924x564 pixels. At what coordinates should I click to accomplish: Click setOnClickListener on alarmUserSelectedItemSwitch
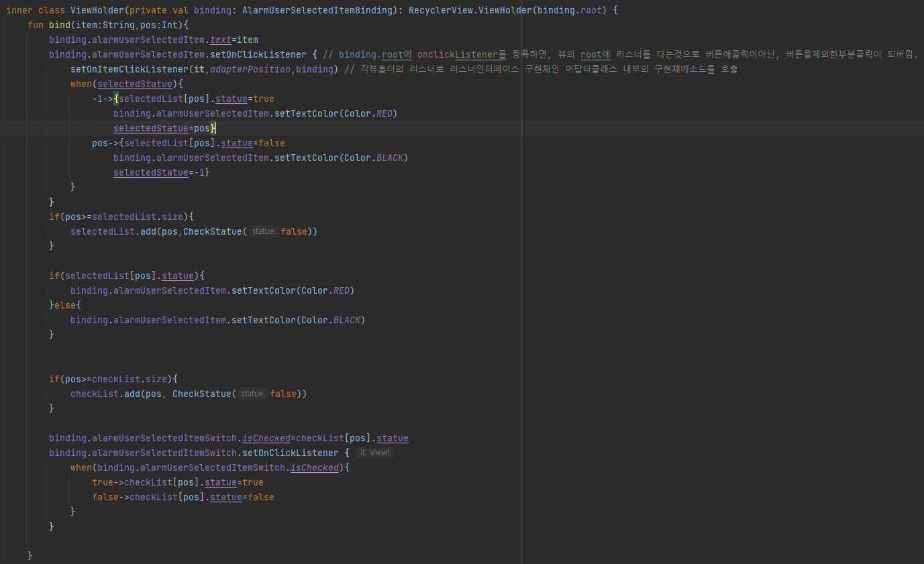coord(291,453)
